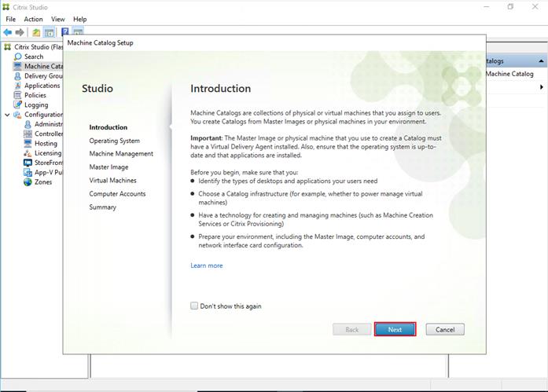Restore down the Citrix Studio window

point(510,6)
